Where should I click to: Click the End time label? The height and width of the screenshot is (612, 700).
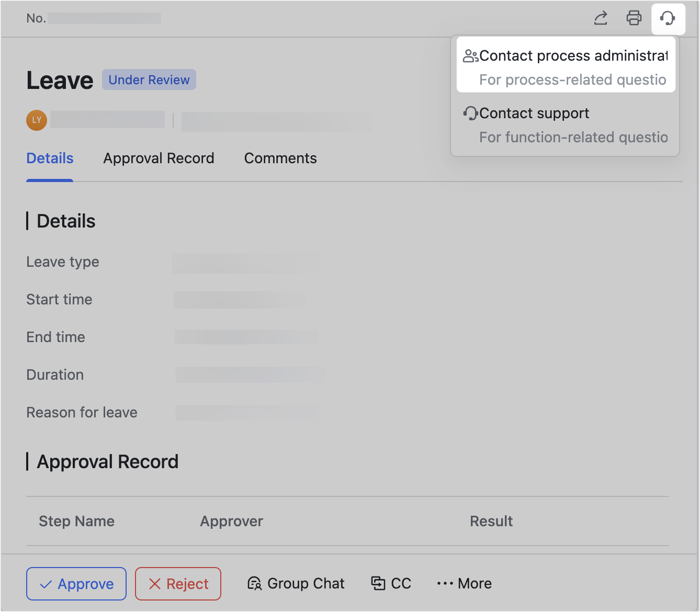pyautogui.click(x=55, y=337)
